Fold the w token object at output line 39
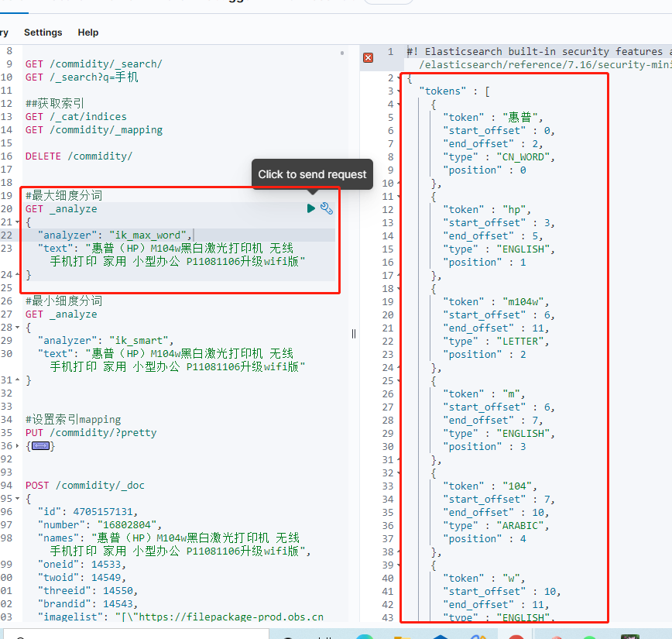 tap(399, 565)
